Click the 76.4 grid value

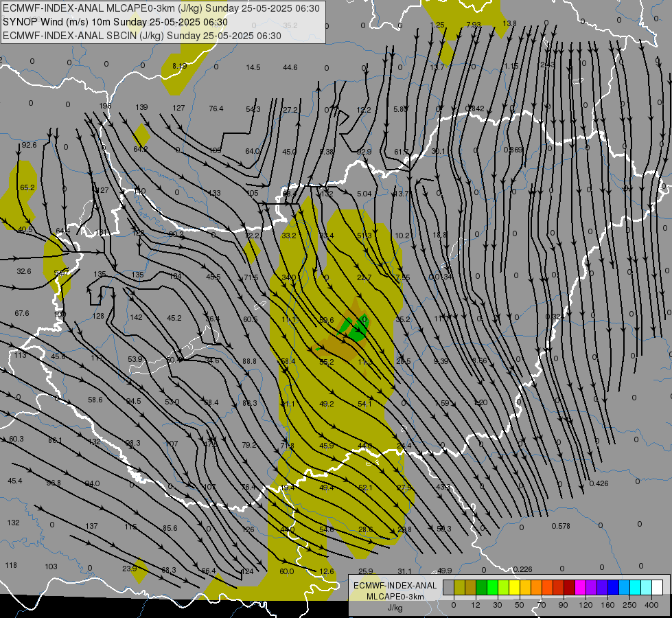(216, 109)
